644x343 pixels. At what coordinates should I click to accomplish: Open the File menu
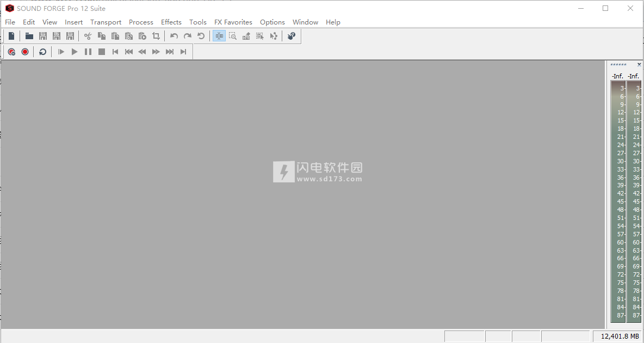[10, 22]
